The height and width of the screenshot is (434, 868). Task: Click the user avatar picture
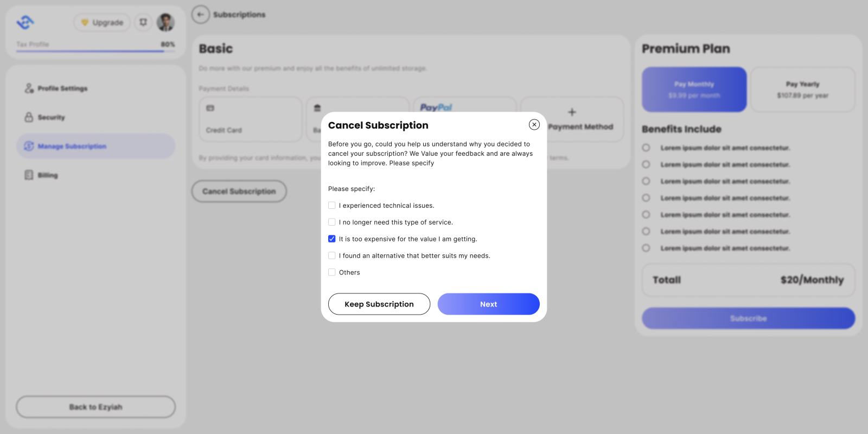pyautogui.click(x=165, y=22)
